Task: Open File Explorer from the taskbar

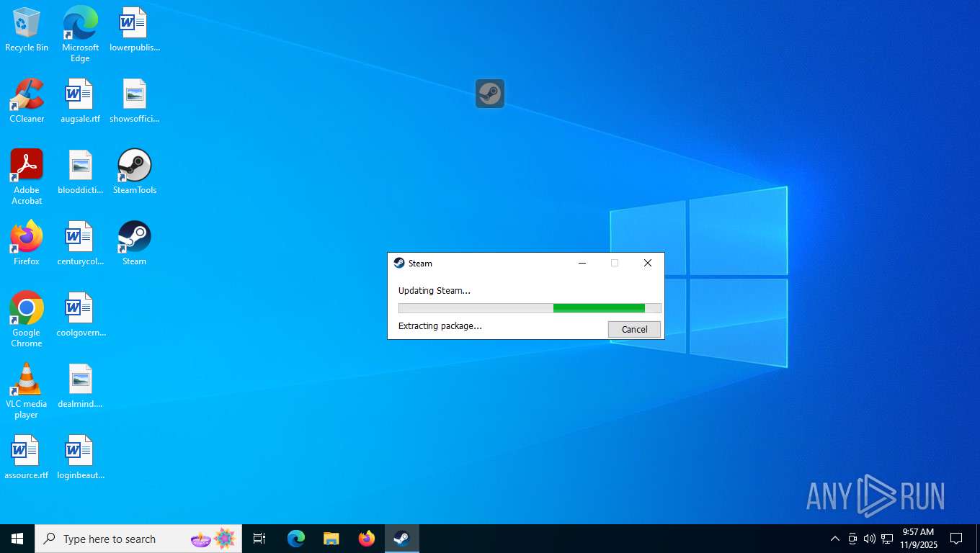Action: pos(331,539)
